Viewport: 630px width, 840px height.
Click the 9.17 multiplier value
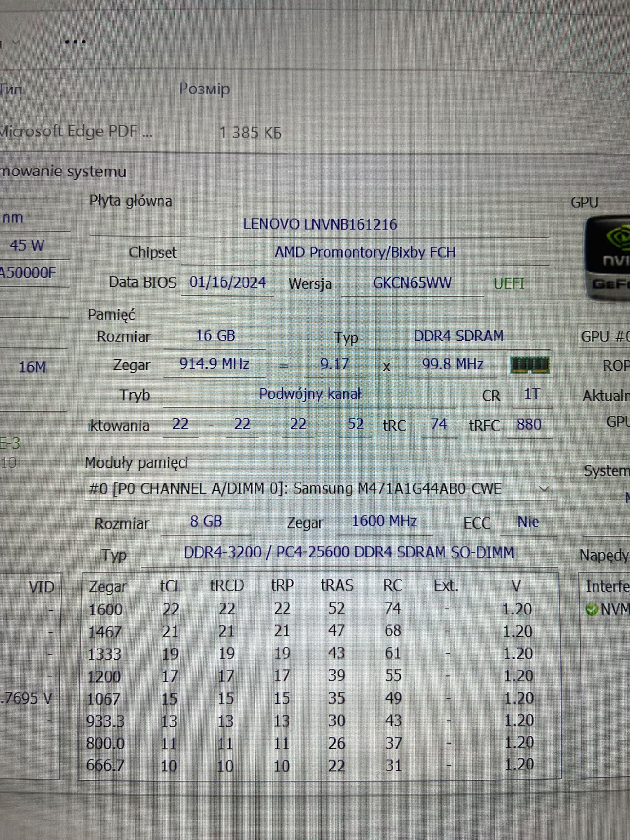(334, 364)
